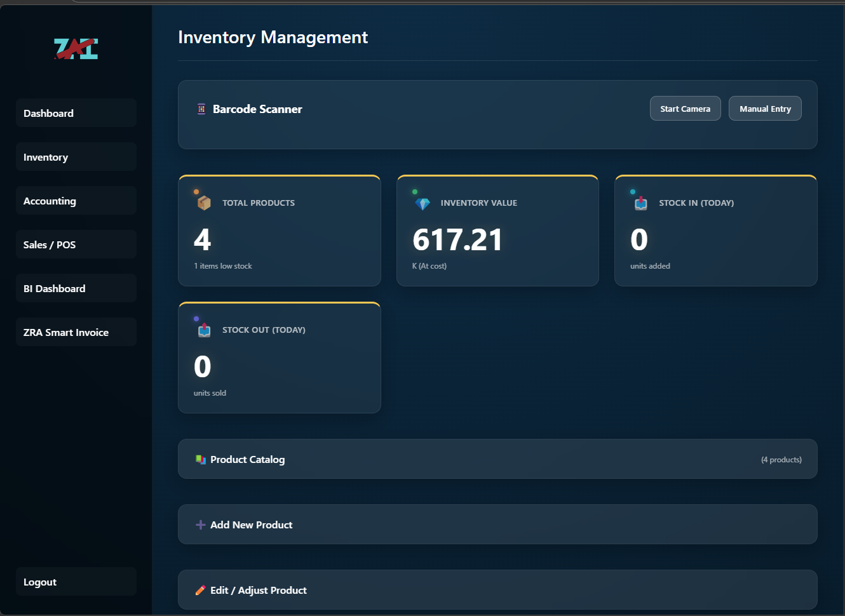Navigate to the BI Dashboard
845x616 pixels.
[x=76, y=288]
